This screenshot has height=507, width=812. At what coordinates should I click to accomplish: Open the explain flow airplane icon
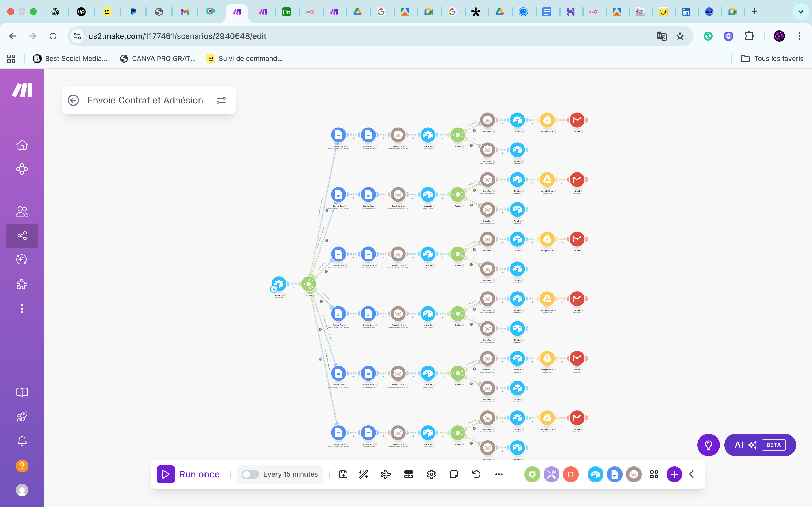386,474
